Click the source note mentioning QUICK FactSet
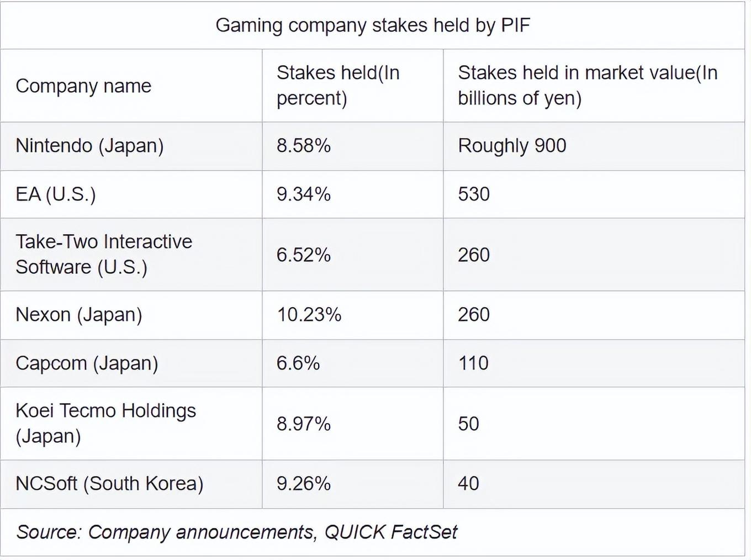The height and width of the screenshot is (560, 751). 237,532
